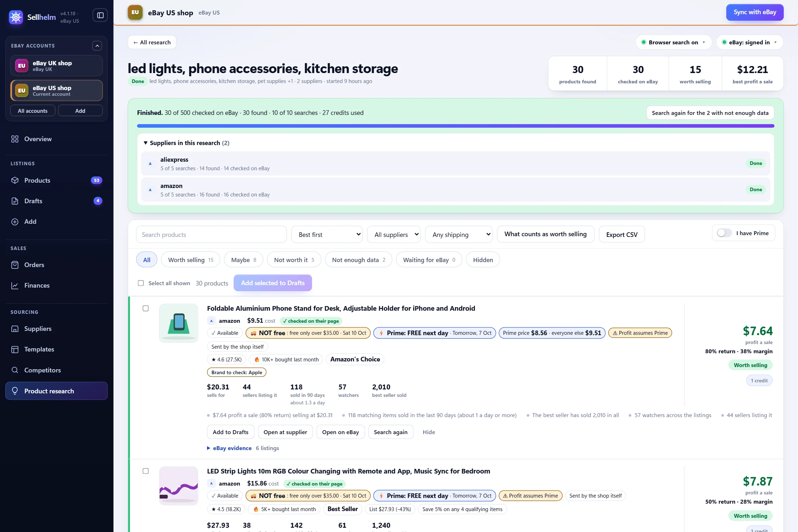Select the All filter tab
Image resolution: width=798 pixels, height=532 pixels.
pos(147,260)
